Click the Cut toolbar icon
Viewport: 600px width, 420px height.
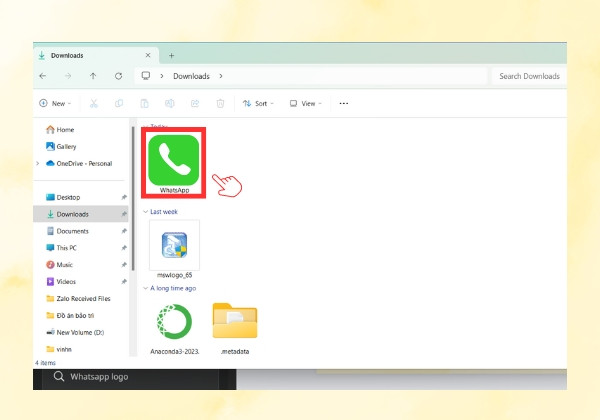coord(94,103)
